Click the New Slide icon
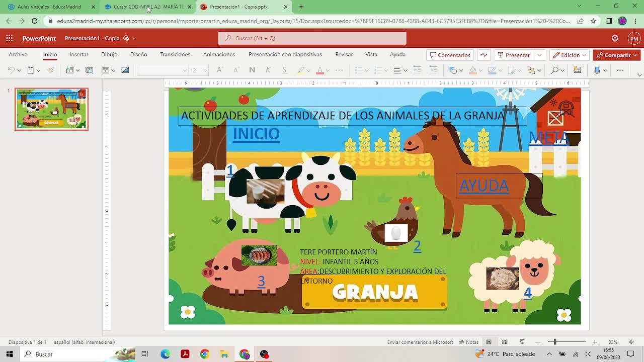 click(70, 70)
